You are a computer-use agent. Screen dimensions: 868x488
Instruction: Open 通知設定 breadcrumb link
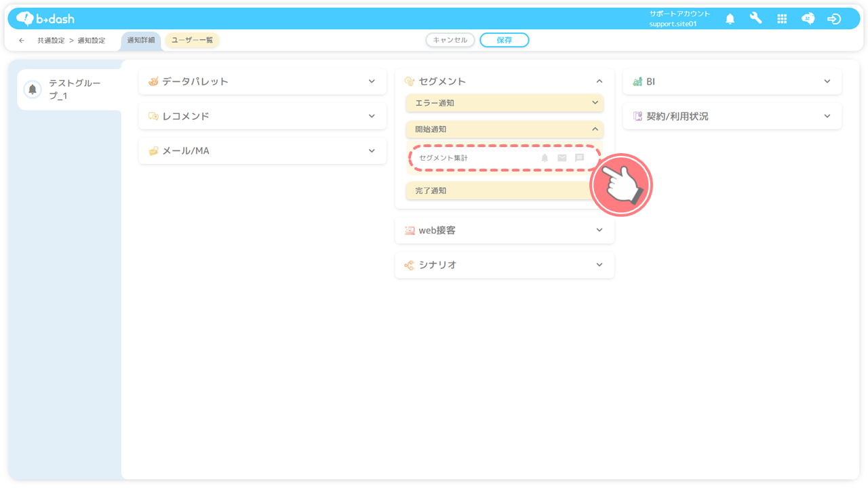pos(92,41)
